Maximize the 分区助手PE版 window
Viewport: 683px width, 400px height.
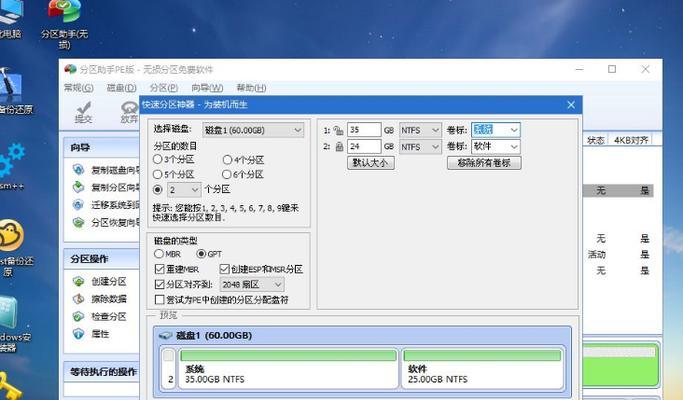tap(612, 69)
